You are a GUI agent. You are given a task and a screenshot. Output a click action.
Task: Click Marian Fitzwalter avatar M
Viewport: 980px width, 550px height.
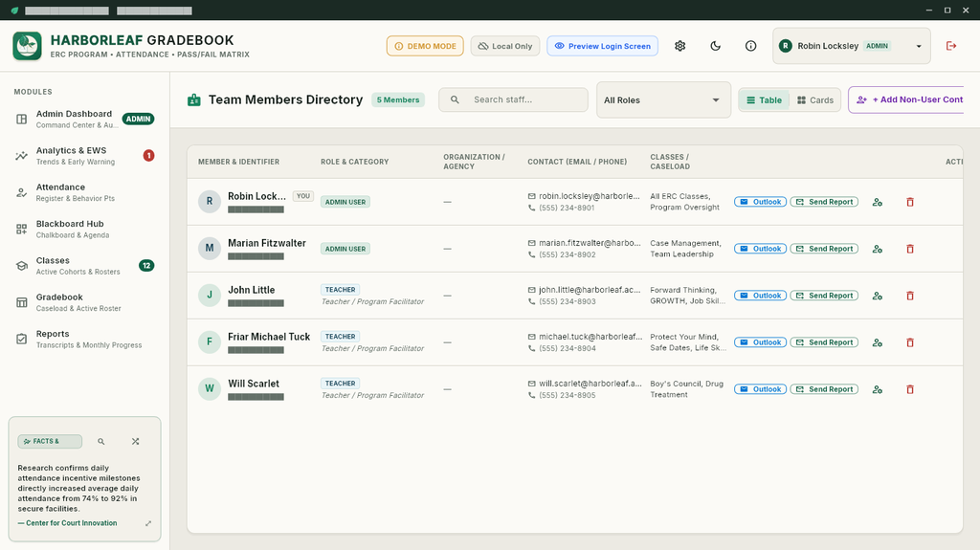(x=210, y=248)
